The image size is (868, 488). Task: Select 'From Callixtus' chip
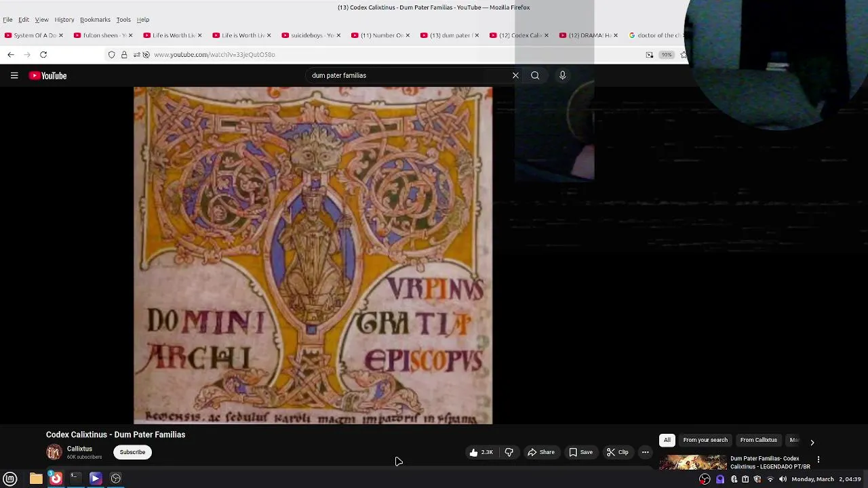[x=758, y=440]
